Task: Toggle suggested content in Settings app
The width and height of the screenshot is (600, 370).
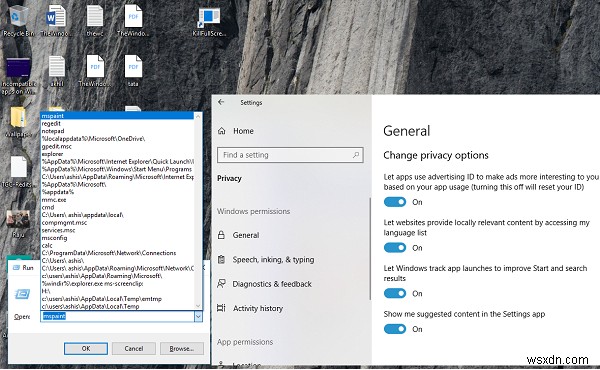Action: tap(395, 329)
